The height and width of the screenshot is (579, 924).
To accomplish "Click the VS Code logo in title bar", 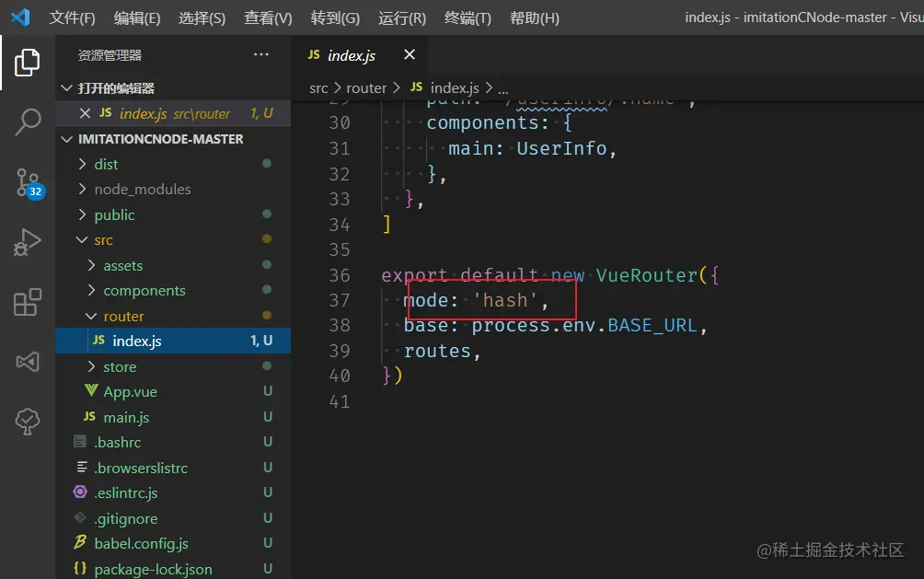I will point(20,17).
